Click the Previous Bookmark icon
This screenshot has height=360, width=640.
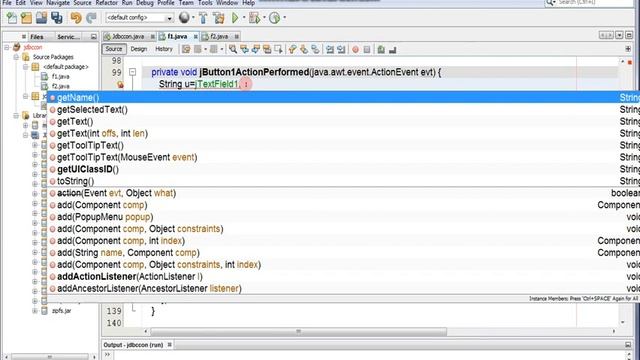click(x=292, y=49)
